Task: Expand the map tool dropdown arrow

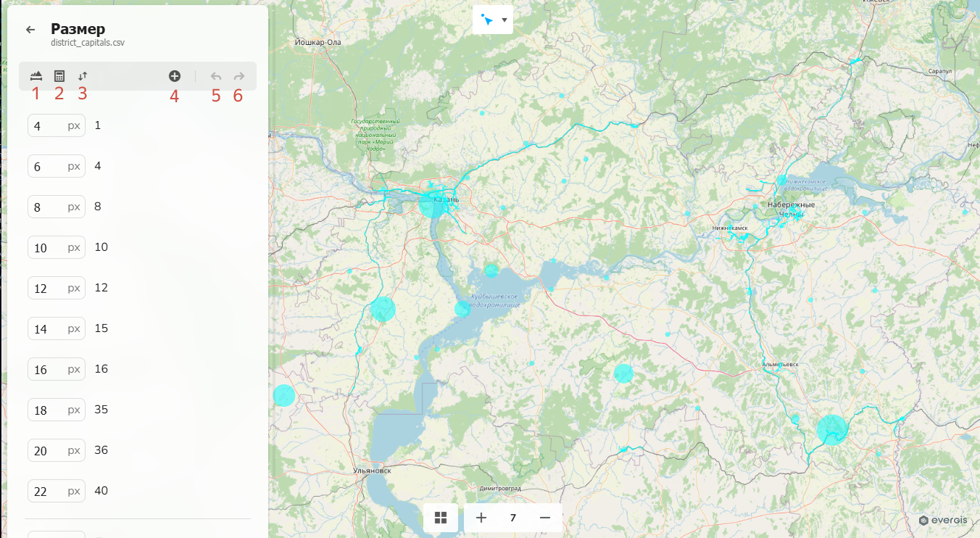Action: [504, 20]
